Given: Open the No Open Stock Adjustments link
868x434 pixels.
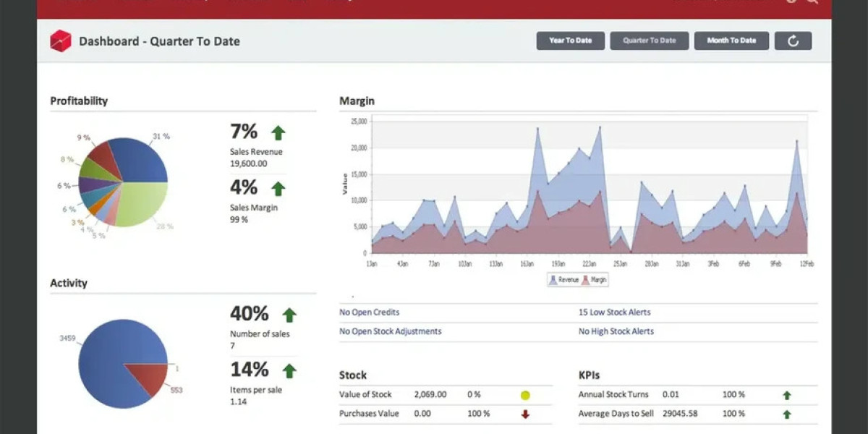Looking at the screenshot, I should pyautogui.click(x=391, y=331).
